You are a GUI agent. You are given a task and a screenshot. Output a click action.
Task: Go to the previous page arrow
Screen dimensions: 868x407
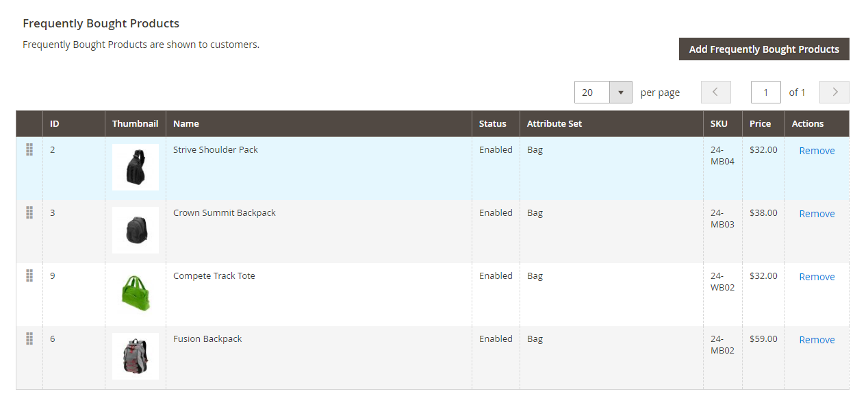click(x=715, y=92)
